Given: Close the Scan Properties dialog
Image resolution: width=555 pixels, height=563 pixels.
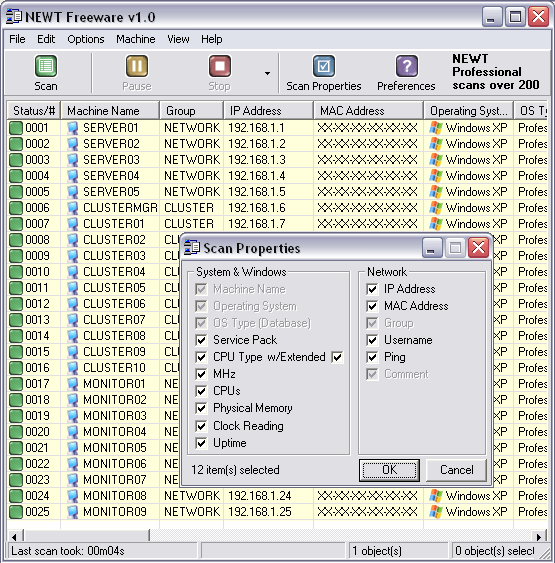Looking at the screenshot, I should coord(478,248).
